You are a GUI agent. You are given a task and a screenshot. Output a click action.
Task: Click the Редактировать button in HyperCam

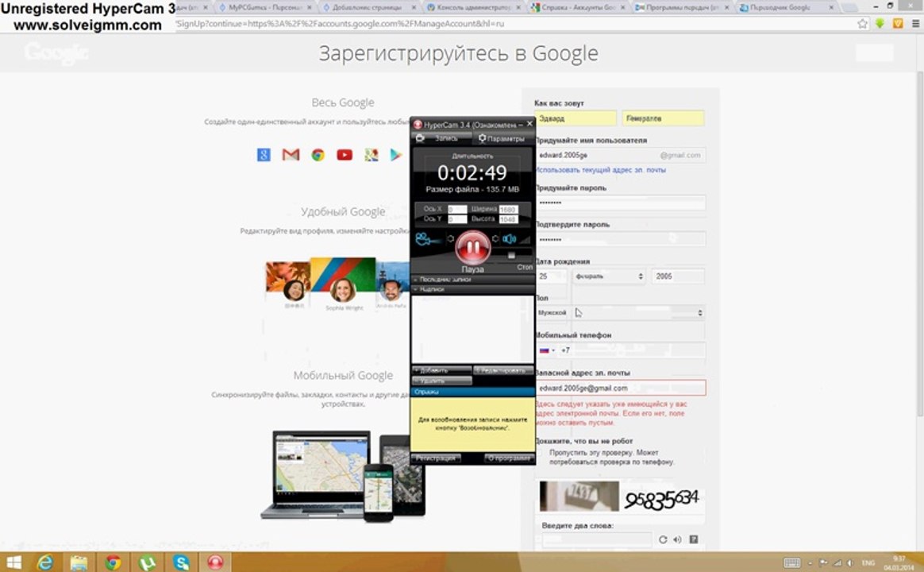(x=503, y=370)
